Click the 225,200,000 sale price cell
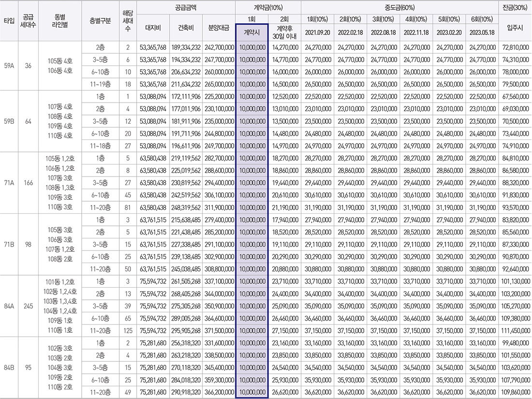Screen dimensions: 532x399 219,97
